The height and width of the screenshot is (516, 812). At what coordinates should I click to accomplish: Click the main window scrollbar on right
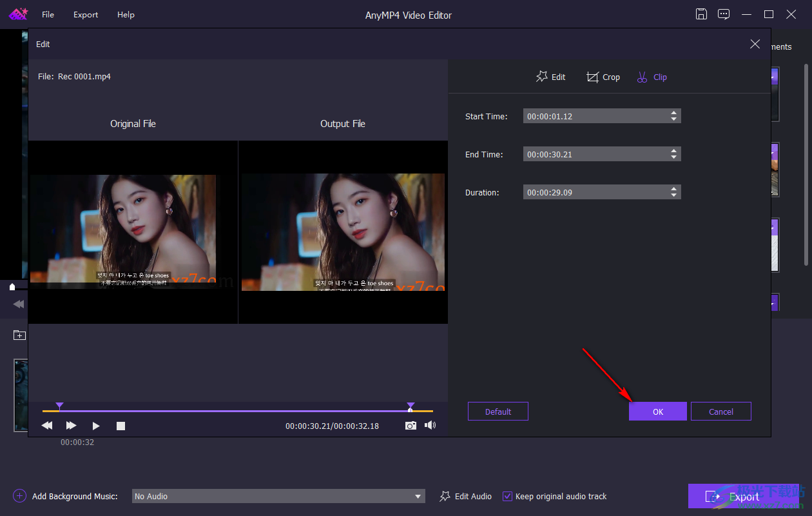[806, 164]
